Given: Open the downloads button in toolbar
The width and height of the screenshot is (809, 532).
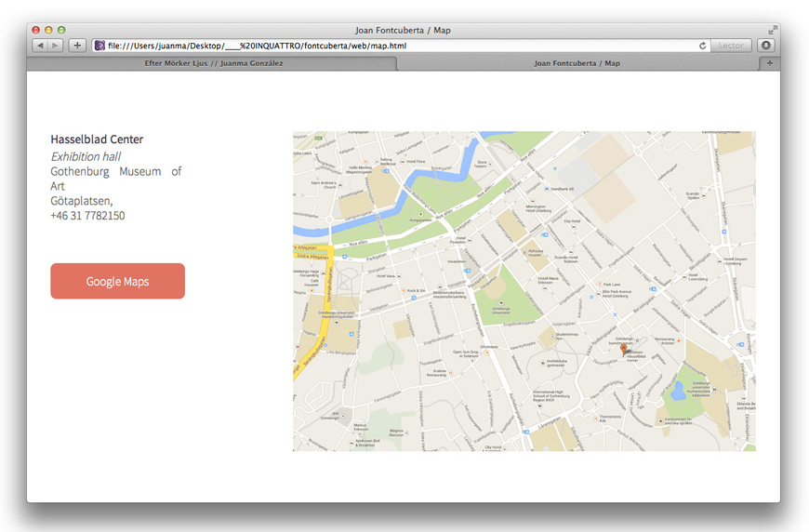Looking at the screenshot, I should point(766,45).
